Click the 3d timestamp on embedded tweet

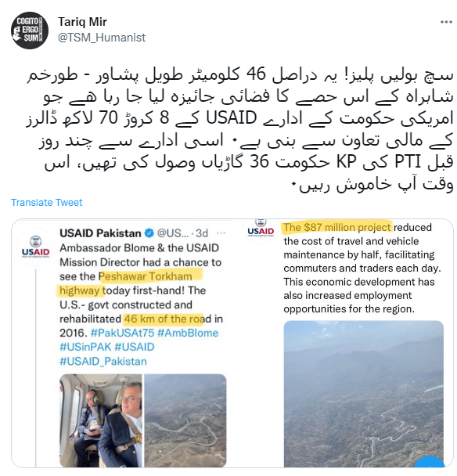click(x=202, y=233)
